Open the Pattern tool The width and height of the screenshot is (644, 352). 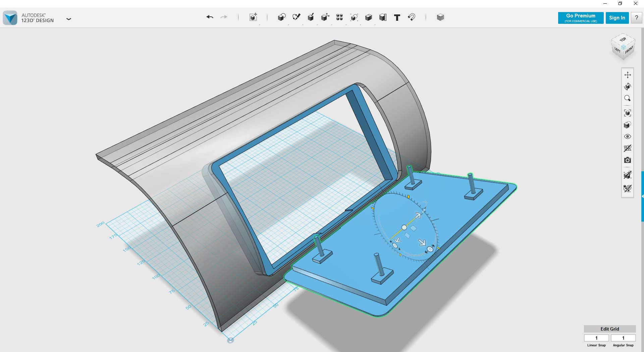point(339,17)
